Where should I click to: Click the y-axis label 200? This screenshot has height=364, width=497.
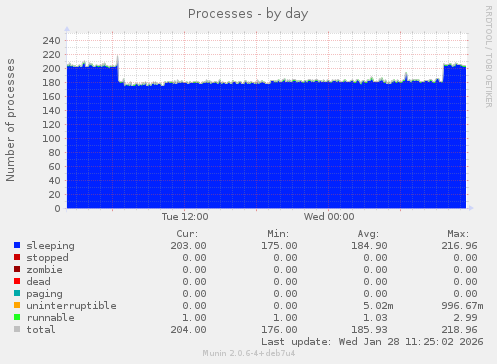click(x=51, y=69)
